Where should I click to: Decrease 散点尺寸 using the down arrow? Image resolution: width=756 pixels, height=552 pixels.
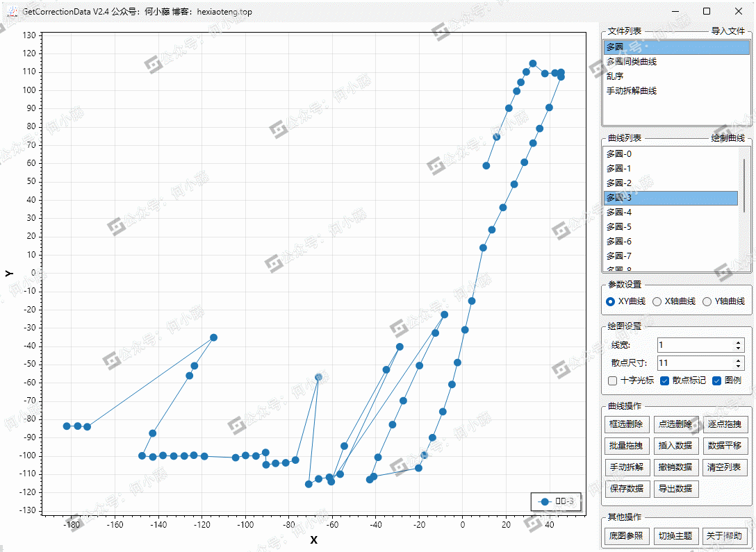[x=739, y=366]
